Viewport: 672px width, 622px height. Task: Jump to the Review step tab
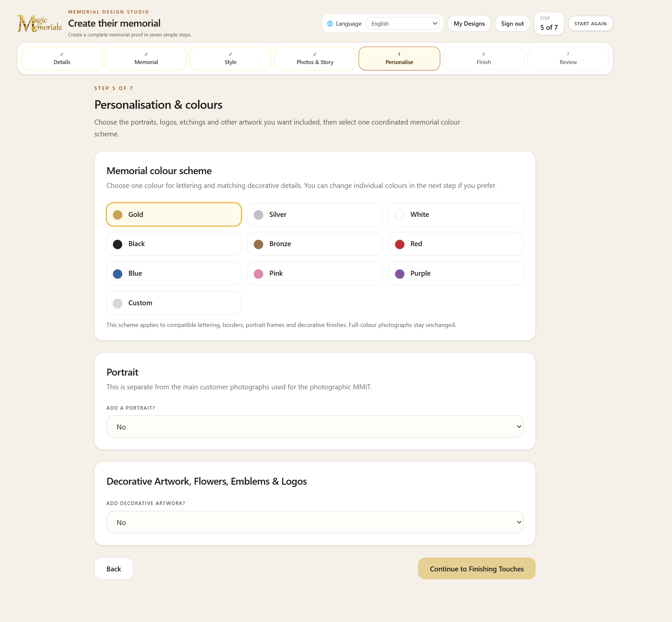[568, 58]
